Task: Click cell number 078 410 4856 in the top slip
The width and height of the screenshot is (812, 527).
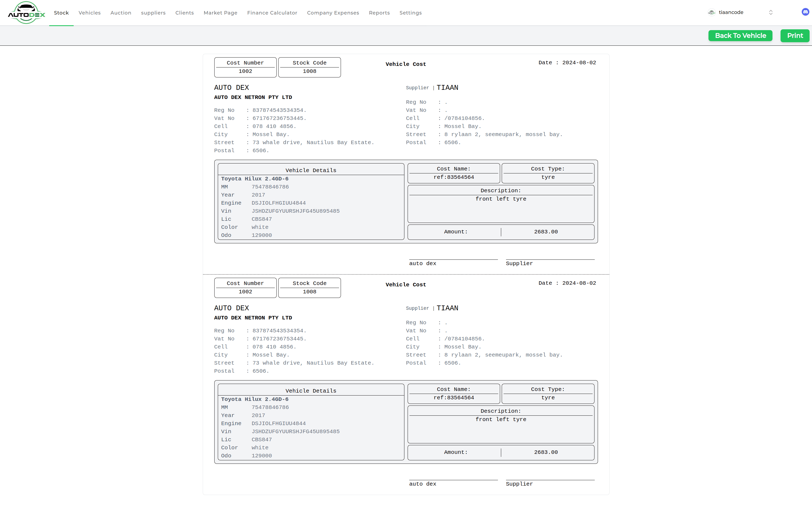Action: tap(274, 126)
